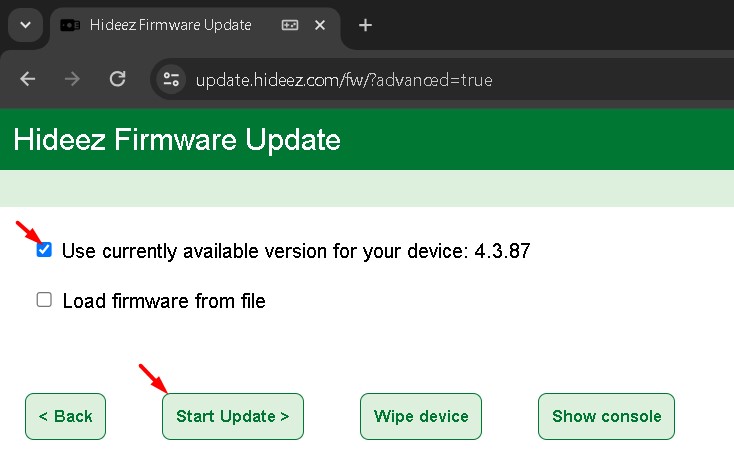This screenshot has height=471, width=734.
Task: Click the connected device indicator icon in the tab
Action: point(290,25)
